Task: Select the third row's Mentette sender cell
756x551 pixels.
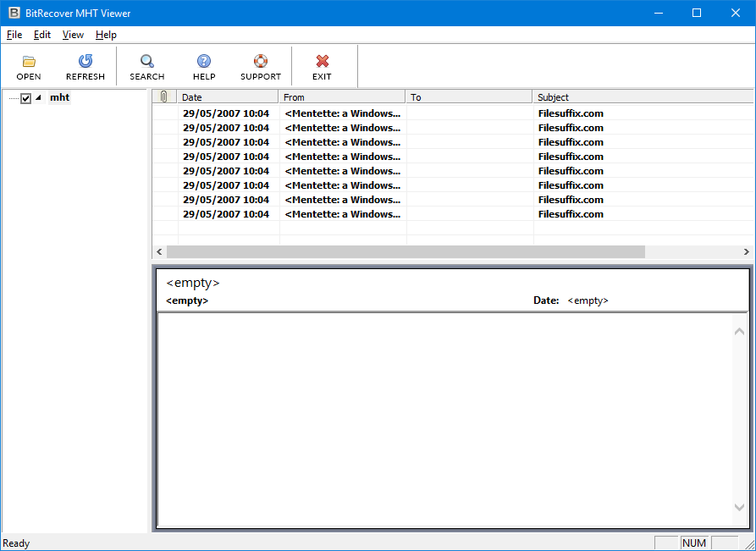Action: [x=343, y=142]
